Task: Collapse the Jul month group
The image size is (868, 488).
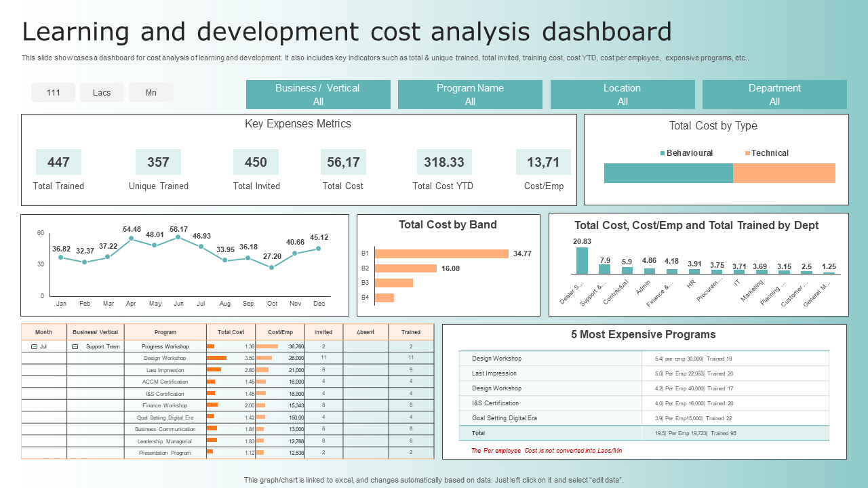Action: point(34,346)
